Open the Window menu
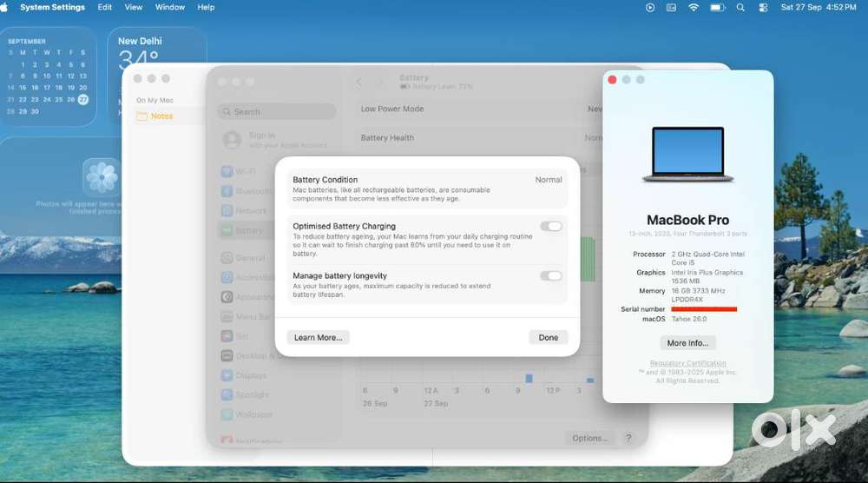Viewport: 868px width, 483px height. coord(170,7)
